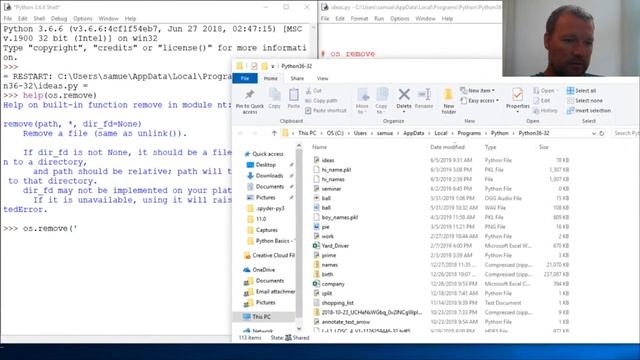
Task: Click the Delete X icon
Action: coord(404,94)
